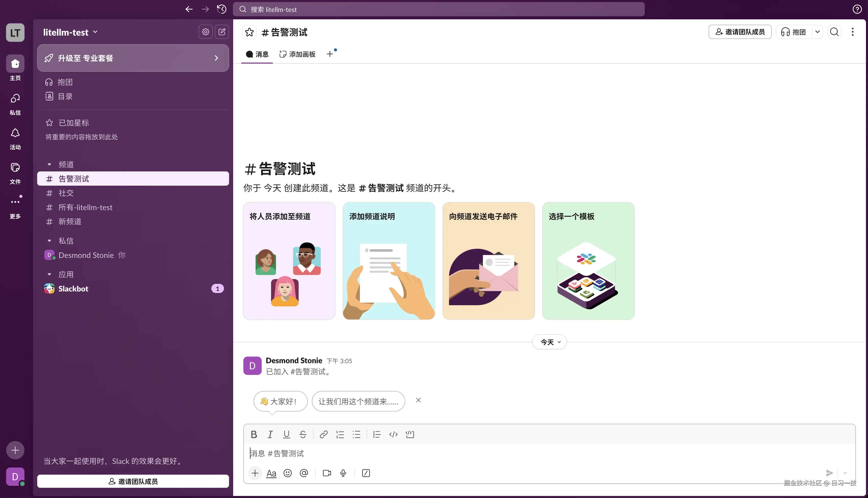Open the 文件 section in sidebar
The height and width of the screenshot is (498, 868).
tap(15, 173)
